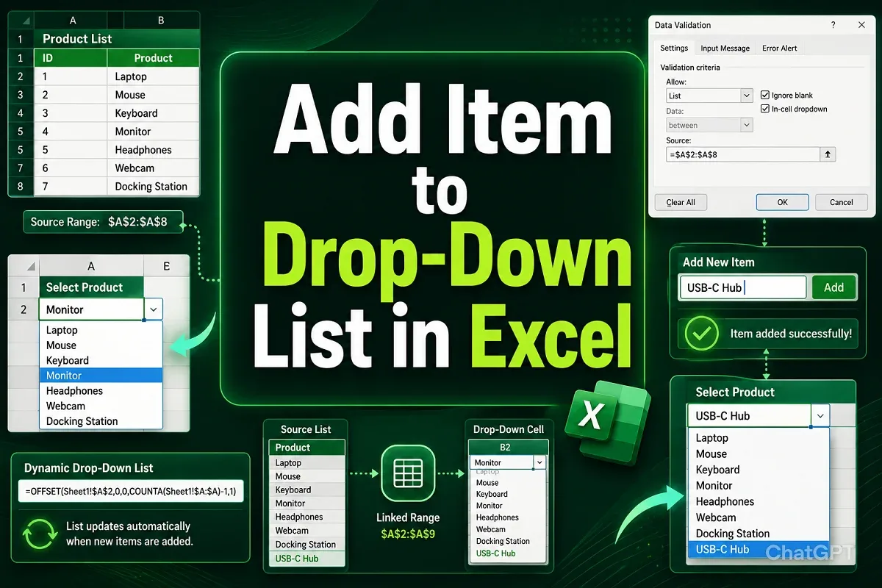Click the Clear All button

(681, 202)
